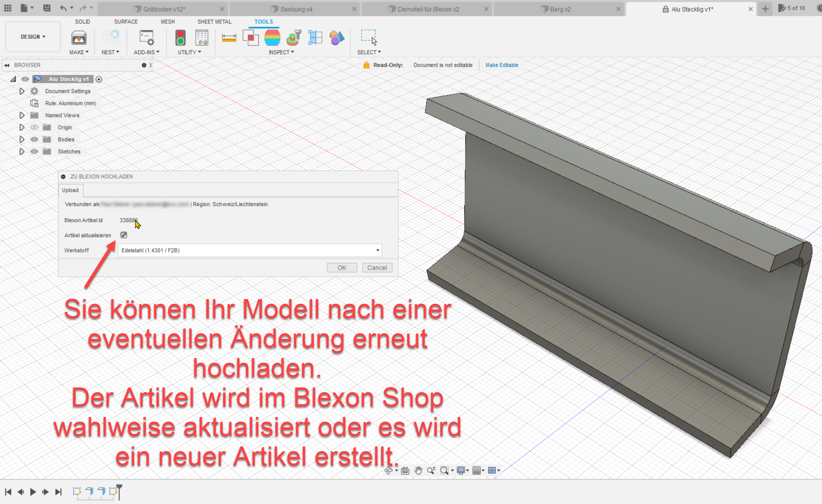Open the Zebra analysis rainbow icon
The width and height of the screenshot is (822, 504).
272,38
